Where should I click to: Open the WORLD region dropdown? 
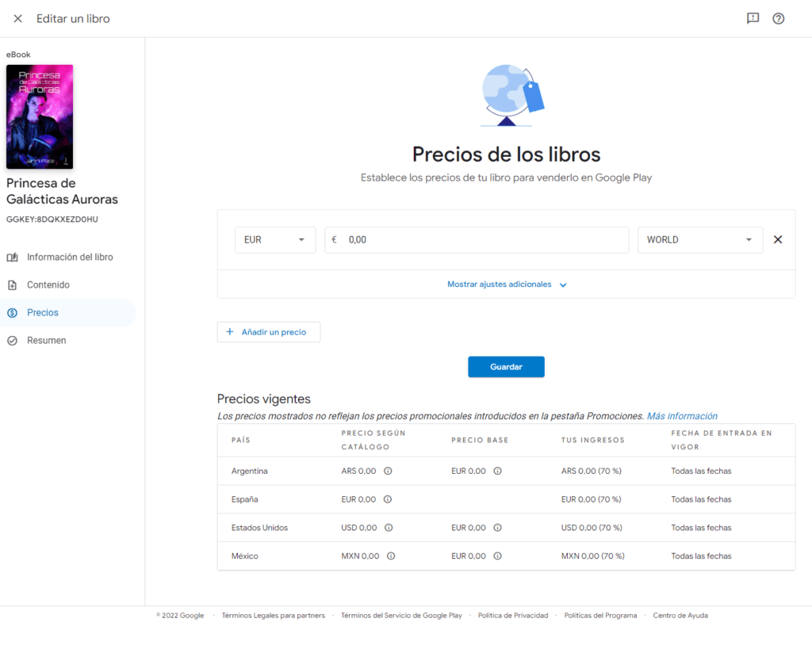coord(700,239)
